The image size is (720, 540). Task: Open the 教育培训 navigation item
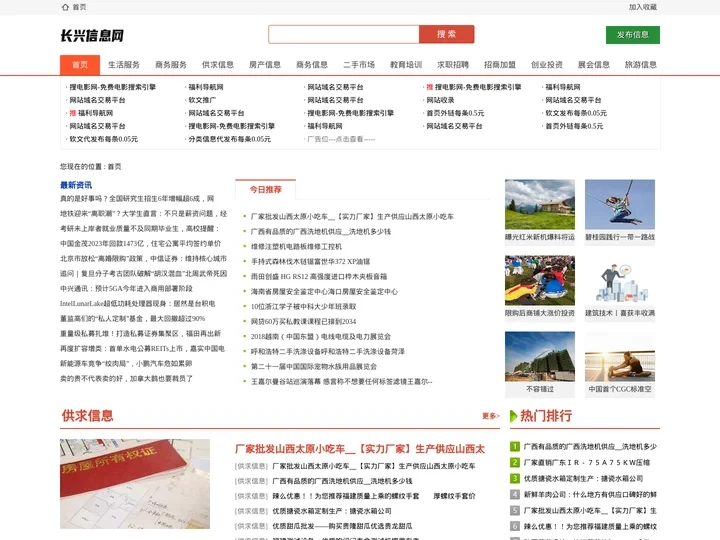point(406,65)
